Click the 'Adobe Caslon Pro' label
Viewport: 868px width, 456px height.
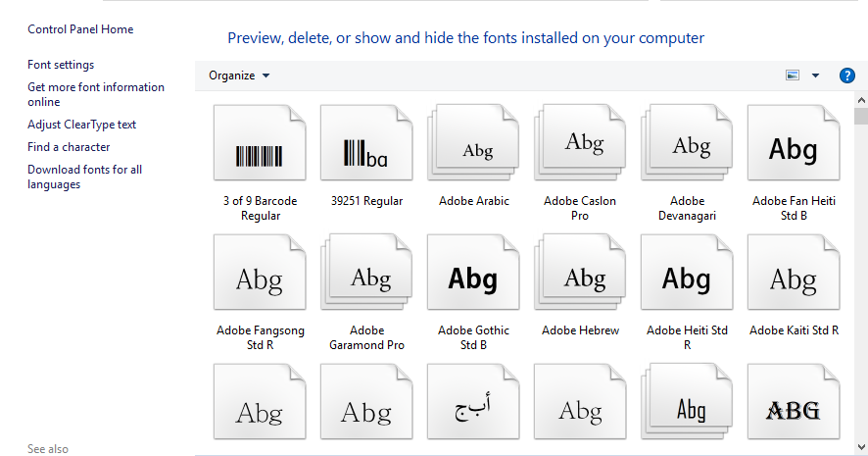click(580, 208)
